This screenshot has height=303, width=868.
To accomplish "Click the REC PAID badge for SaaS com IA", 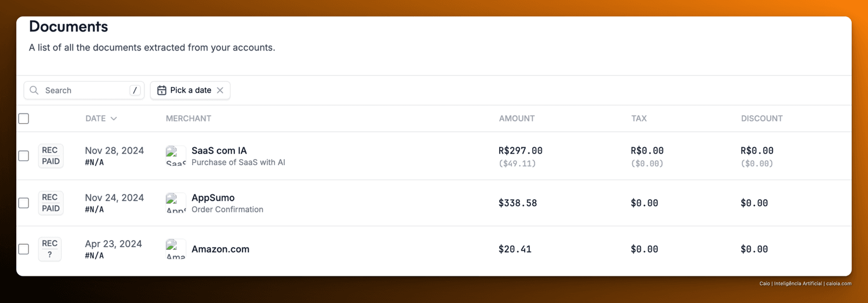I will 50,156.
